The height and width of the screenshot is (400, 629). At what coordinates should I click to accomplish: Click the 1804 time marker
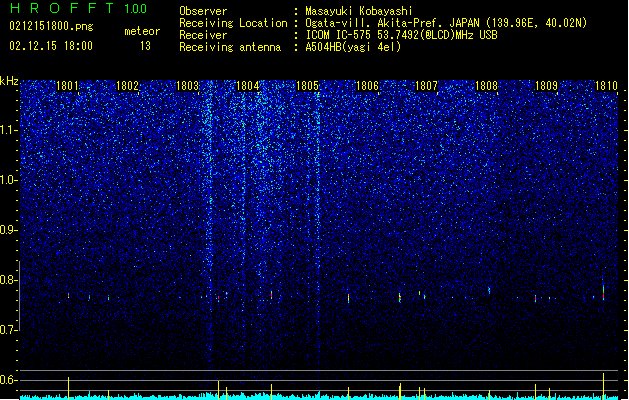click(x=248, y=85)
